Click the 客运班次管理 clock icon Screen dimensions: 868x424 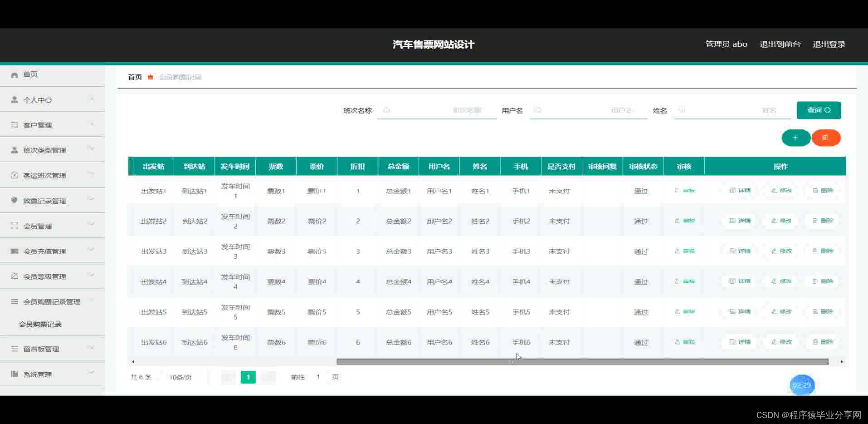pyautogui.click(x=15, y=175)
